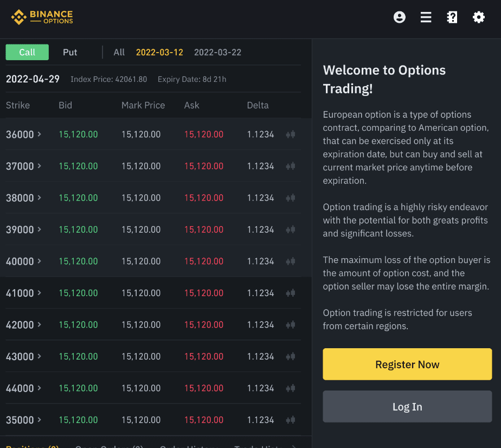
Task: Click the Register Now button
Action: pos(407,364)
